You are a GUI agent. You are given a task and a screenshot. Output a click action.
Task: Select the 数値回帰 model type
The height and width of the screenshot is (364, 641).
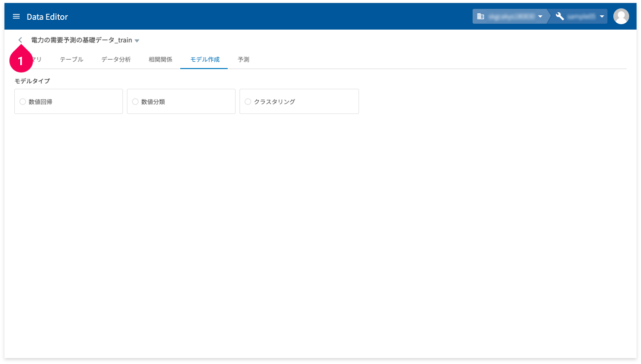point(69,102)
